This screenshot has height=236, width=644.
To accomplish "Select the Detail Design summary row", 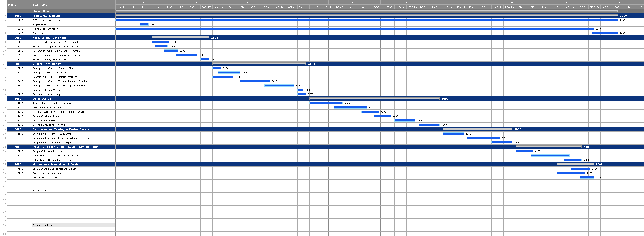I will point(42,99).
